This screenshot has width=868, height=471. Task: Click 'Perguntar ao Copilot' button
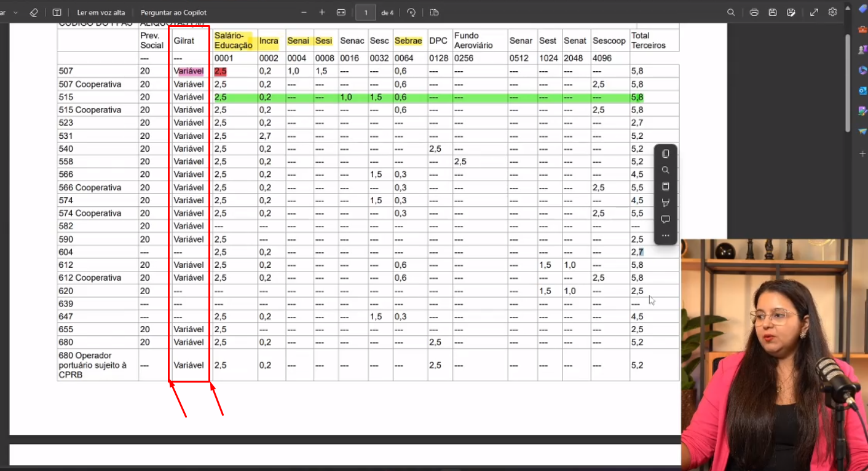[173, 12]
